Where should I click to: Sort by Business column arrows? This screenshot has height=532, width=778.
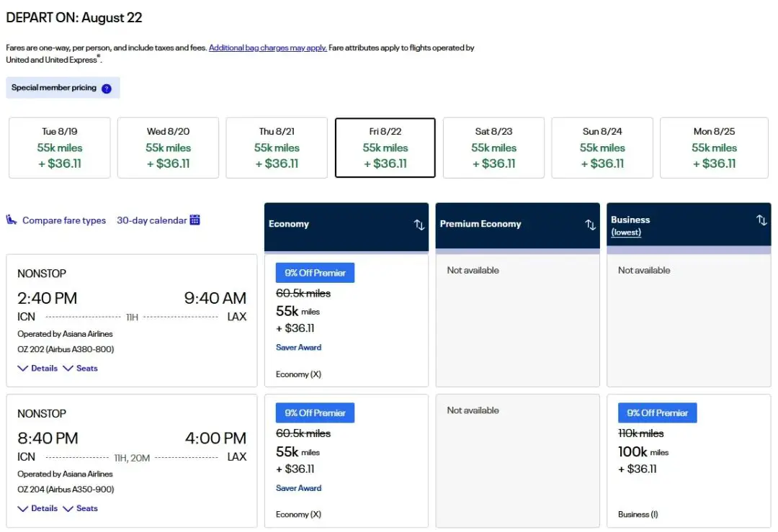[761, 220]
